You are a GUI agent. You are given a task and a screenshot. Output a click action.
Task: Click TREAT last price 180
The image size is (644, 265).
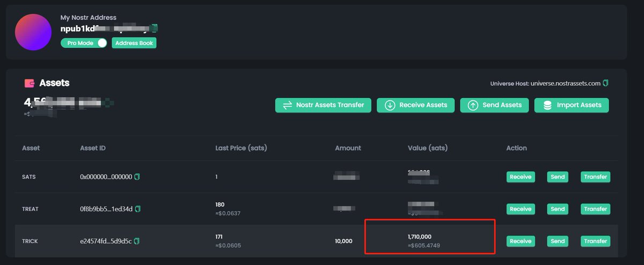coord(220,204)
